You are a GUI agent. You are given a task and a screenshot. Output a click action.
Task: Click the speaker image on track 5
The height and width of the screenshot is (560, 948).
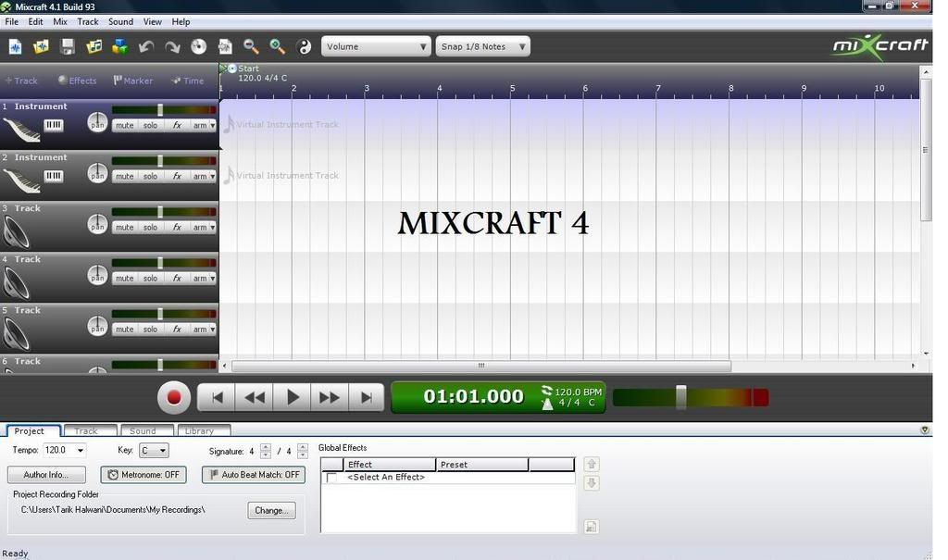[16, 334]
